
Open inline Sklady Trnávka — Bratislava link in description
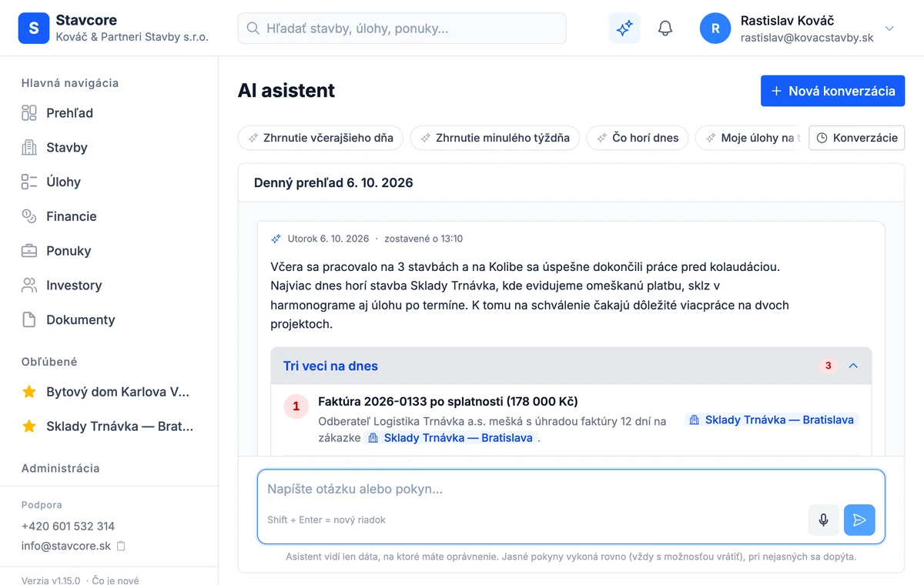click(x=450, y=438)
